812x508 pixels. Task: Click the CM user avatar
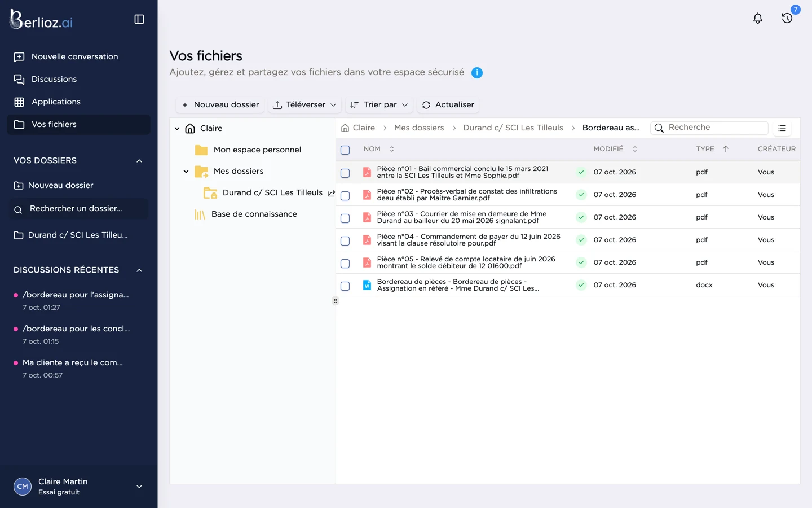pyautogui.click(x=23, y=487)
